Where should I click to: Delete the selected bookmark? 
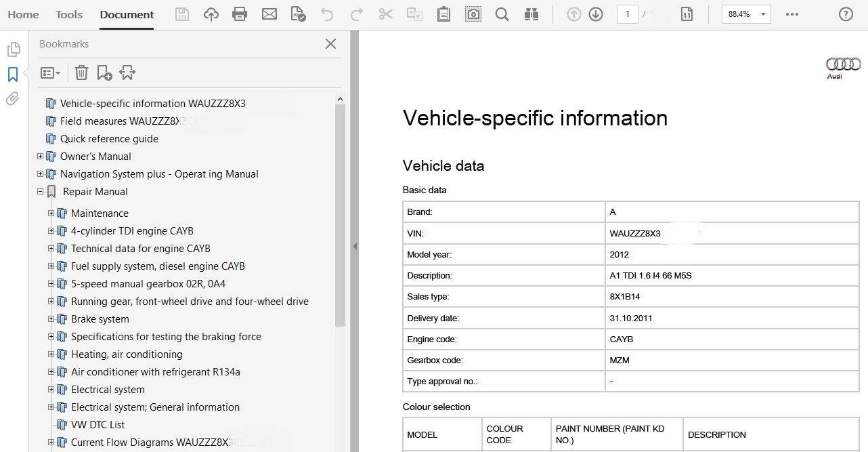pos(81,73)
